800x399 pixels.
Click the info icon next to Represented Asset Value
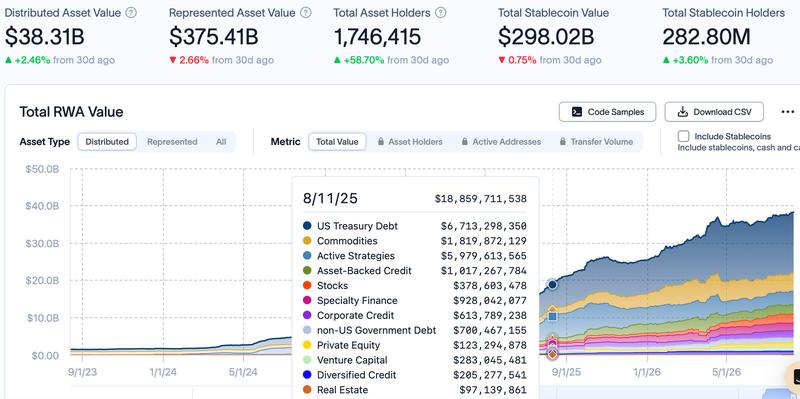[306, 13]
